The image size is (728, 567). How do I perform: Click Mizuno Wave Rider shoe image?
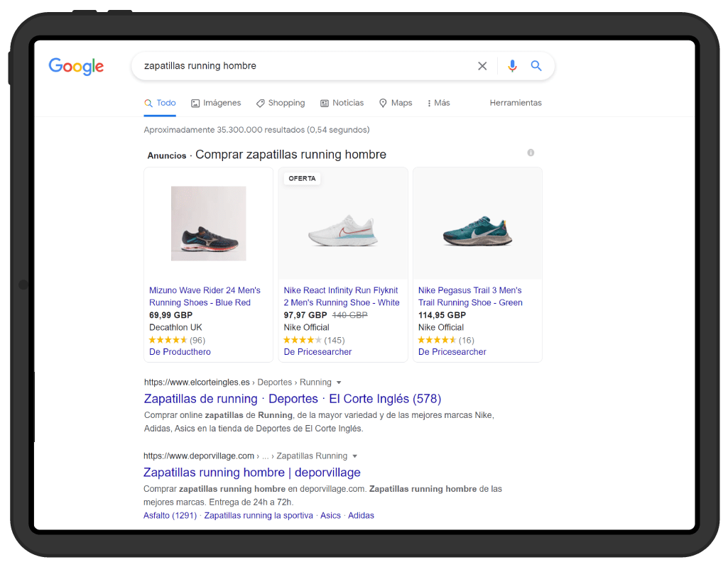(x=208, y=223)
